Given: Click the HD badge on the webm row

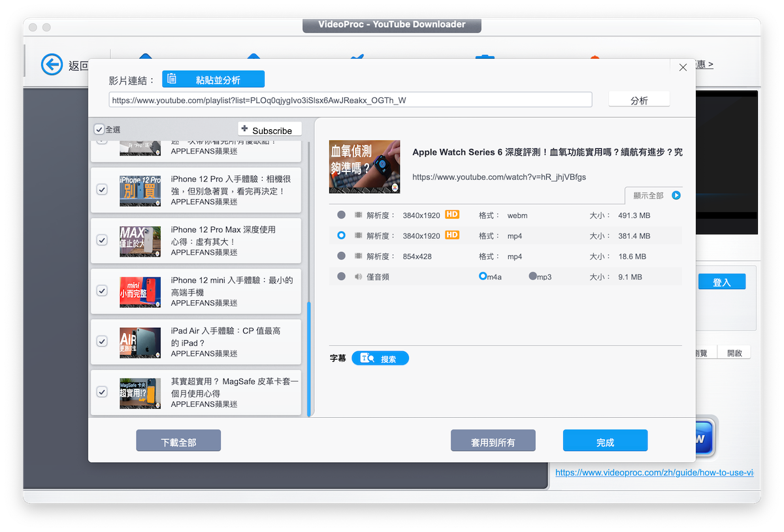Looking at the screenshot, I should 452,215.
